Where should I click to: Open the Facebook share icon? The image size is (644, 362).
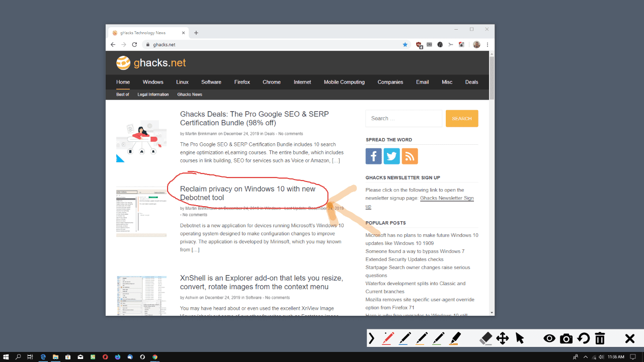(374, 156)
